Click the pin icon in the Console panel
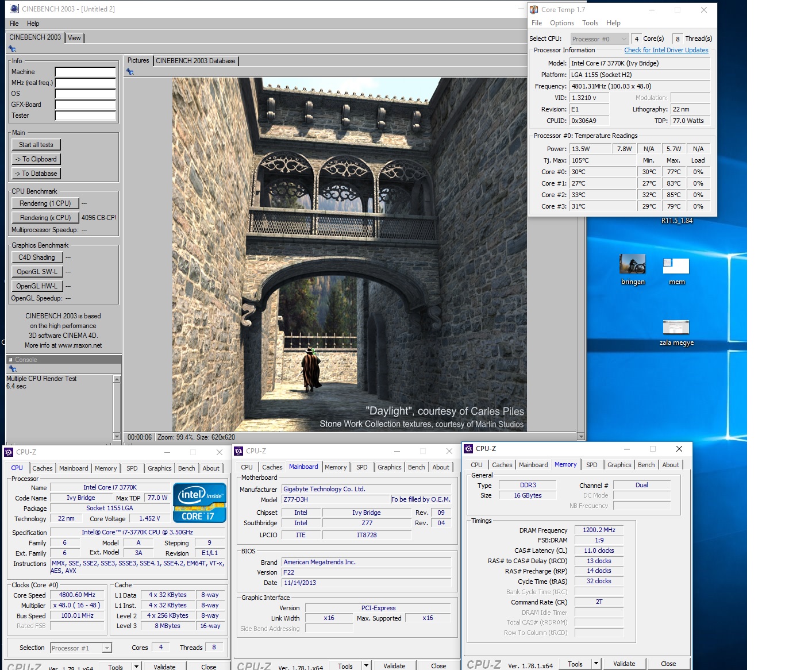Viewport: 812px width, 670px height. (12, 369)
